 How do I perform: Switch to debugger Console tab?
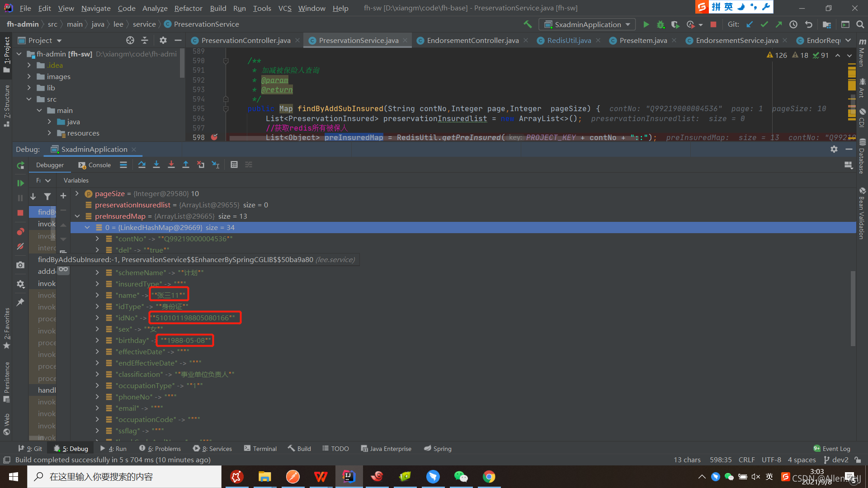pos(94,165)
